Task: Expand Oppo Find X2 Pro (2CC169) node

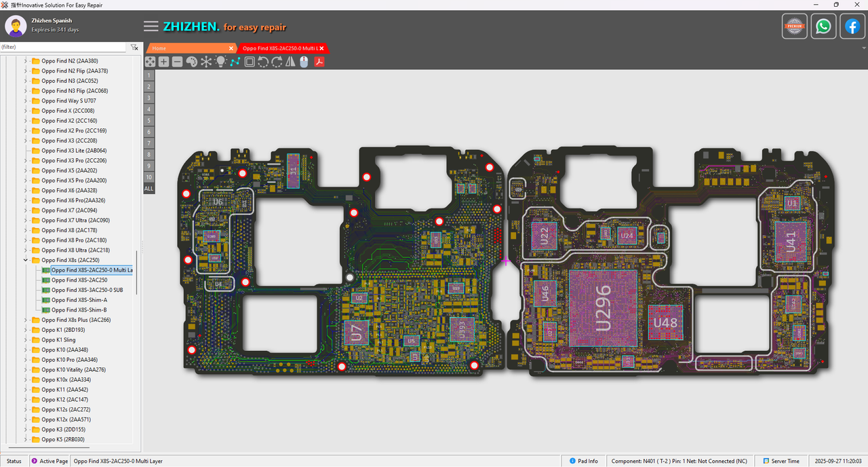Action: [x=26, y=130]
